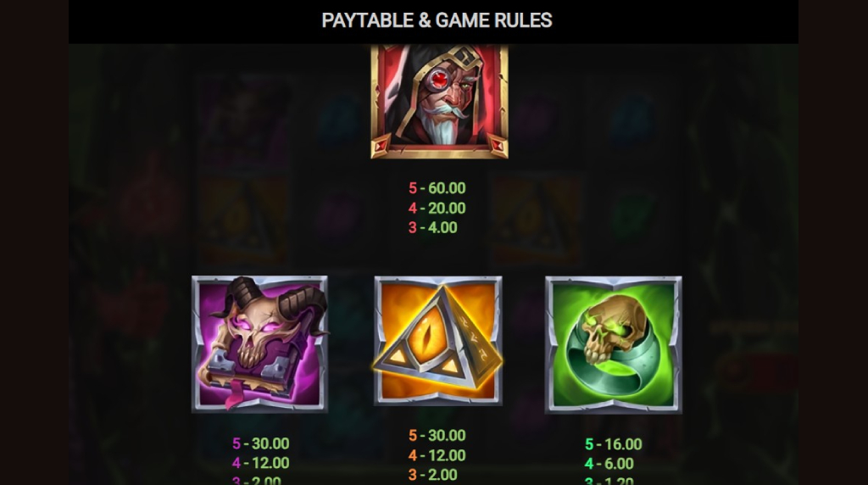
Task: Click the pyramid's 5 - 30.00 payout
Action: (437, 435)
